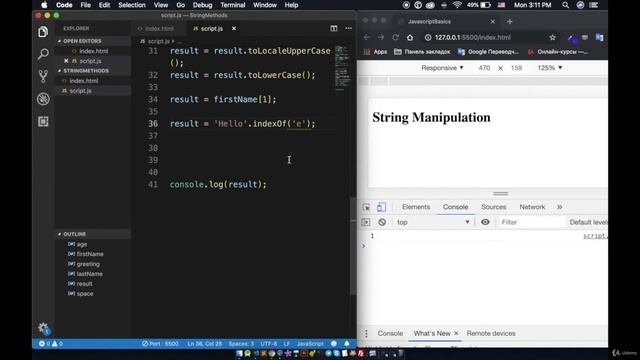The image size is (640, 360).
Task: Bookmark page with the star icon
Action: point(552,37)
